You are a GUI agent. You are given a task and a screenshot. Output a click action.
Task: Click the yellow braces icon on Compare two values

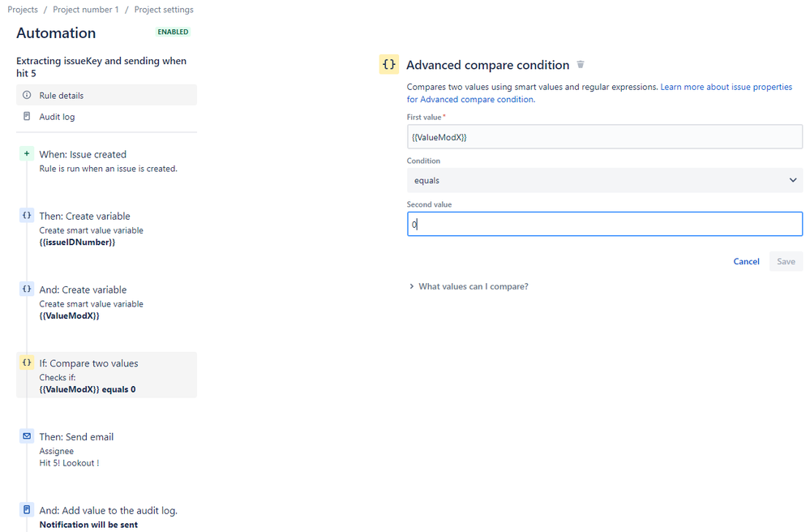coord(27,363)
